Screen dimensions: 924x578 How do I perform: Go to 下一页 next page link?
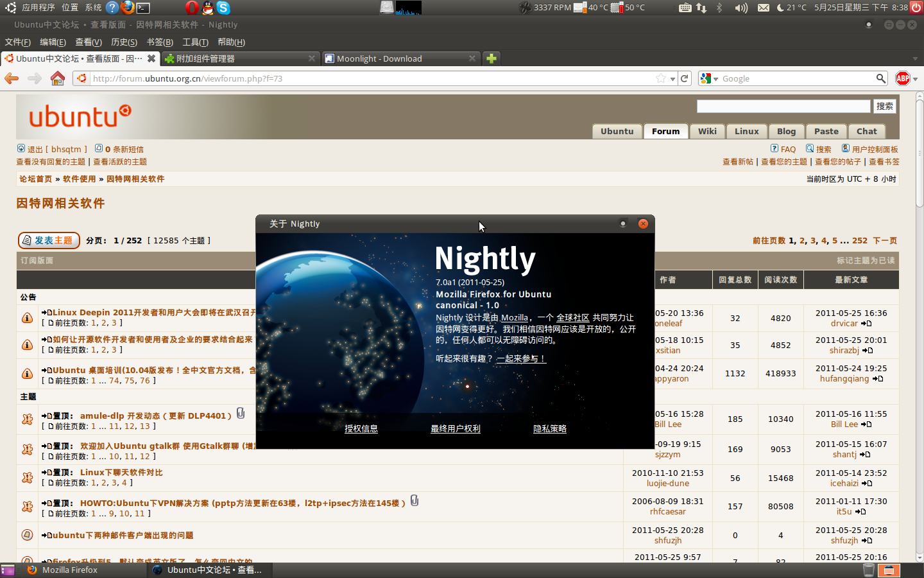click(885, 240)
